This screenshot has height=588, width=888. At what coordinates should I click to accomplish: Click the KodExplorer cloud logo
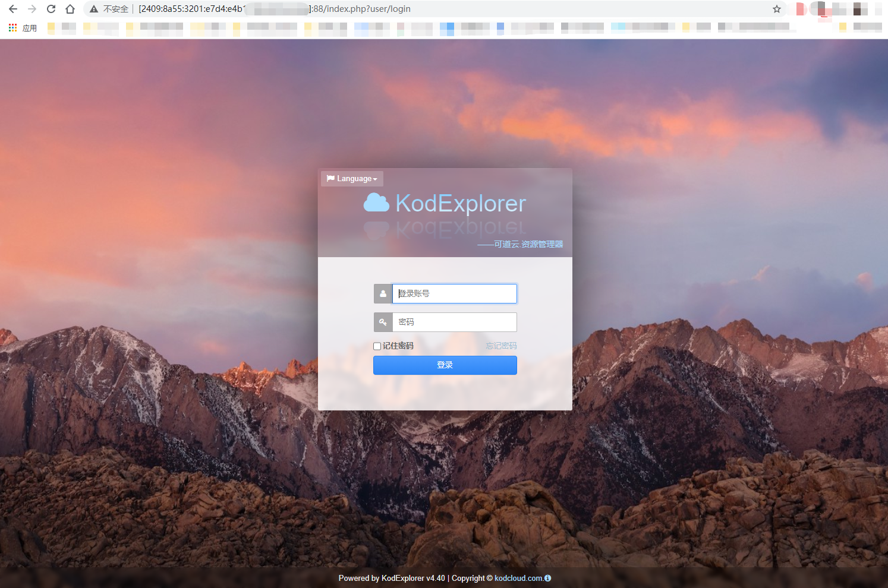(376, 203)
